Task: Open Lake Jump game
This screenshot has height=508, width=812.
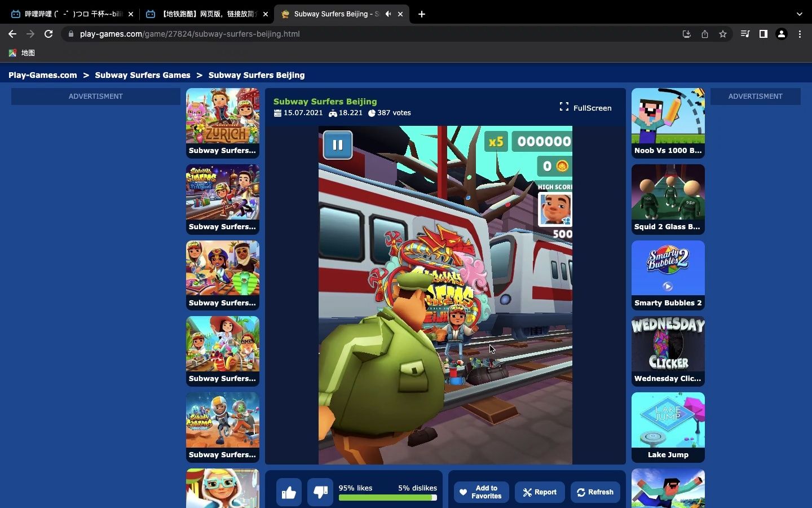Action: pyautogui.click(x=668, y=427)
